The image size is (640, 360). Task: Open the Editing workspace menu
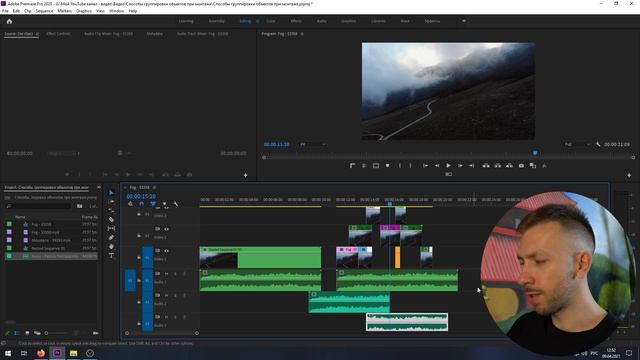click(x=258, y=21)
